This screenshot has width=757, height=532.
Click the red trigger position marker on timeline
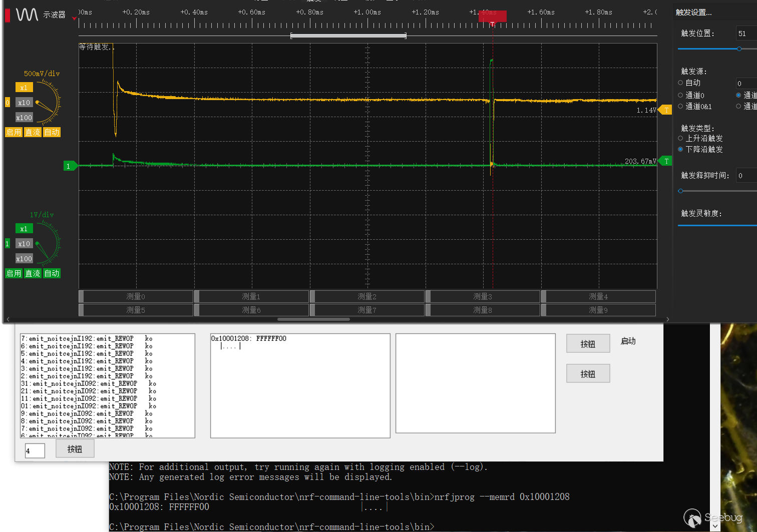492,17
